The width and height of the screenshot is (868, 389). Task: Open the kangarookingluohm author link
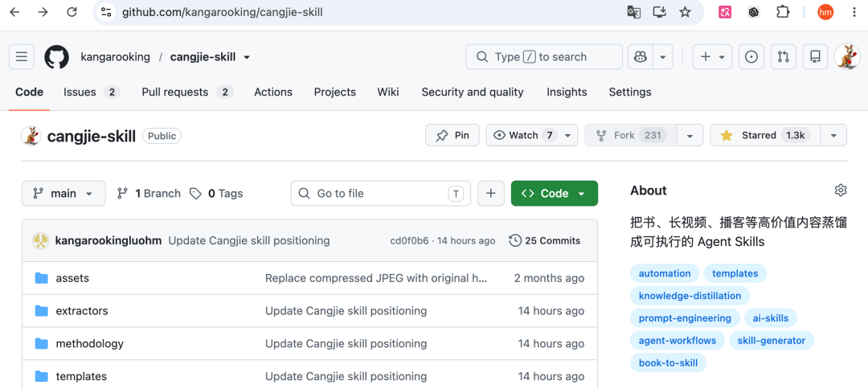coord(108,240)
